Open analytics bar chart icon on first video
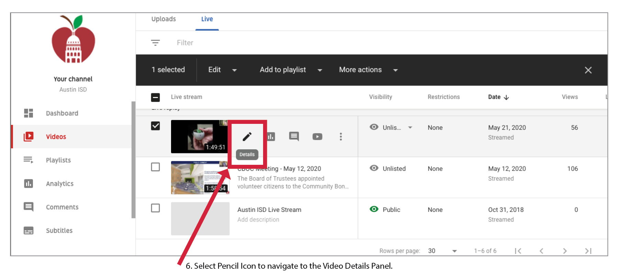Viewport: 644px width, 278px height. coord(271,137)
